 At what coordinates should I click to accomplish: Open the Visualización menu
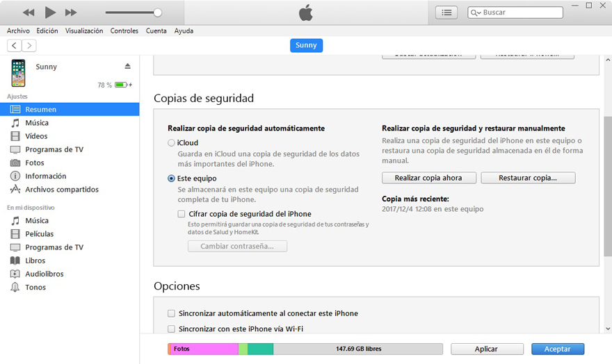coord(84,31)
